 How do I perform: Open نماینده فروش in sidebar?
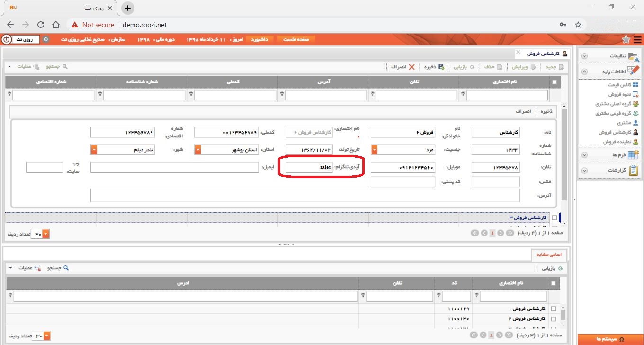coord(621,142)
